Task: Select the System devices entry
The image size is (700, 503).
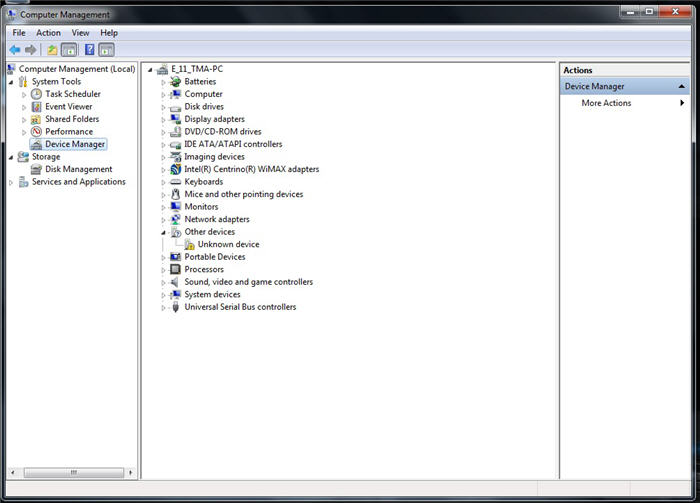Action: click(x=212, y=295)
